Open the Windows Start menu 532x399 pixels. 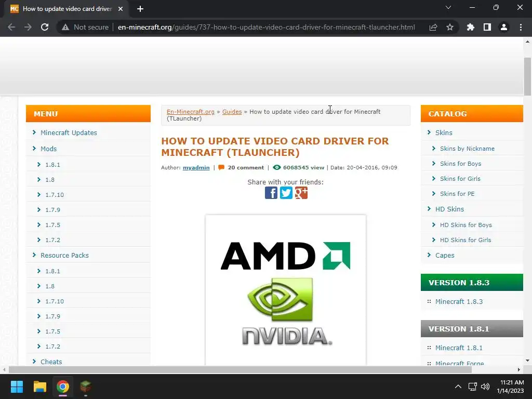[x=17, y=387]
